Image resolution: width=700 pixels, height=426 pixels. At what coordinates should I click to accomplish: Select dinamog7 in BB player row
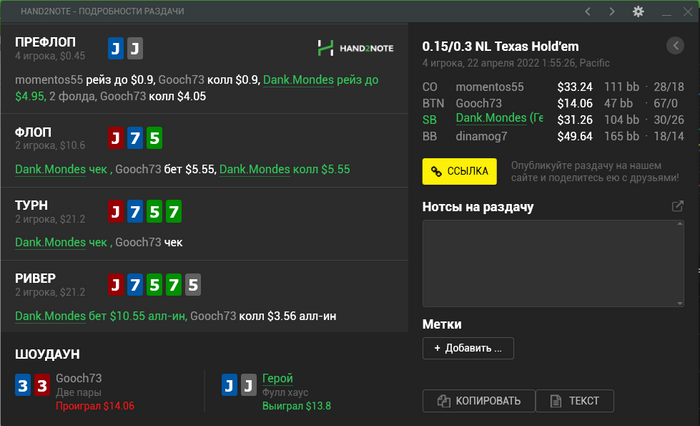481,136
